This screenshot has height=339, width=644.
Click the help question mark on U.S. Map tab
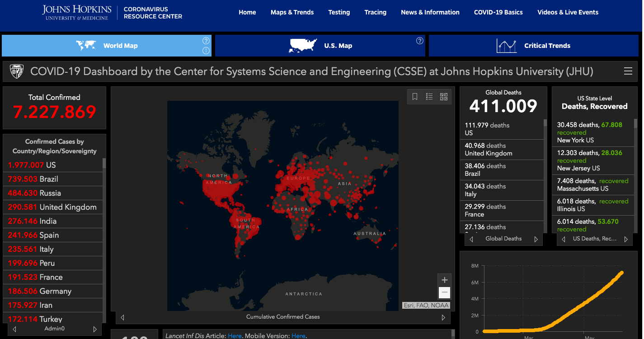pyautogui.click(x=420, y=41)
